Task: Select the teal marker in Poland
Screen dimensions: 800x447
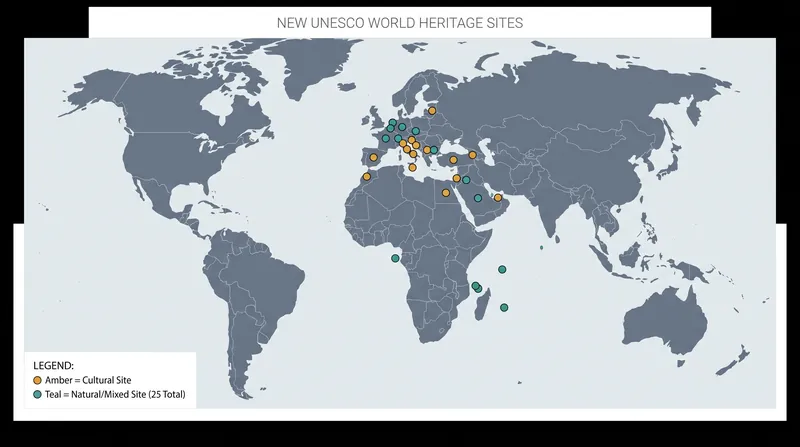Action: click(416, 131)
